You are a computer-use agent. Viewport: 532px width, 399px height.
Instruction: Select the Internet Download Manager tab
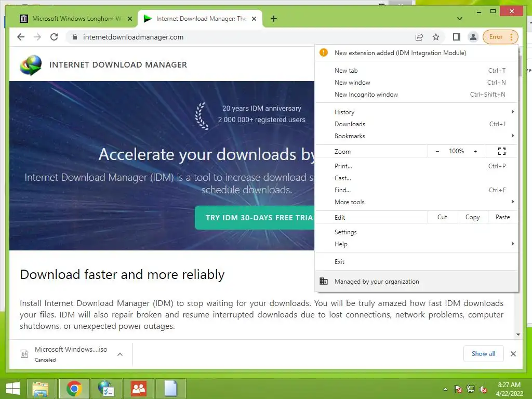[199, 19]
